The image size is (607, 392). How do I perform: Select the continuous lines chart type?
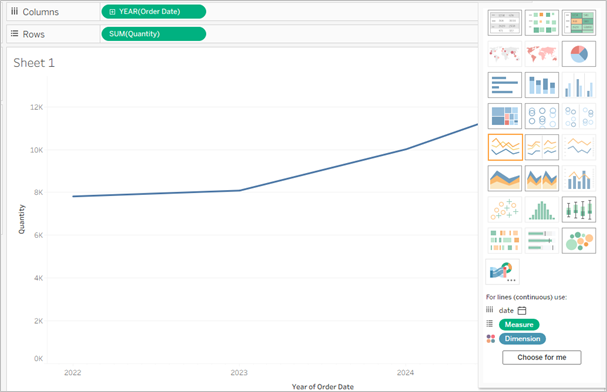click(505, 147)
